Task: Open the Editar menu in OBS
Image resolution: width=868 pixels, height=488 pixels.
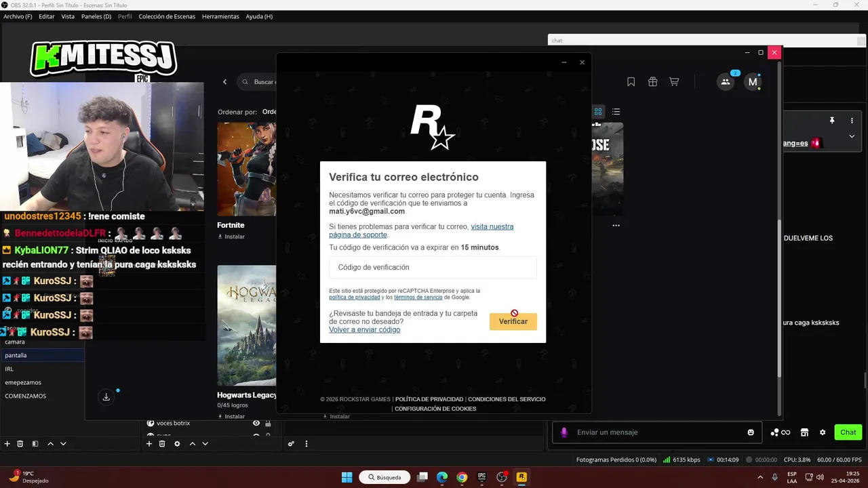Action: click(x=47, y=16)
